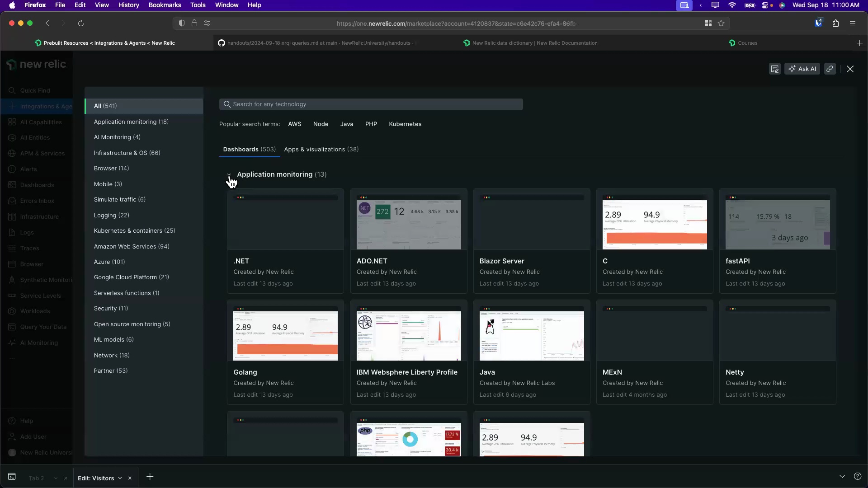Open the PHP dashboard thumbnail

(409, 437)
